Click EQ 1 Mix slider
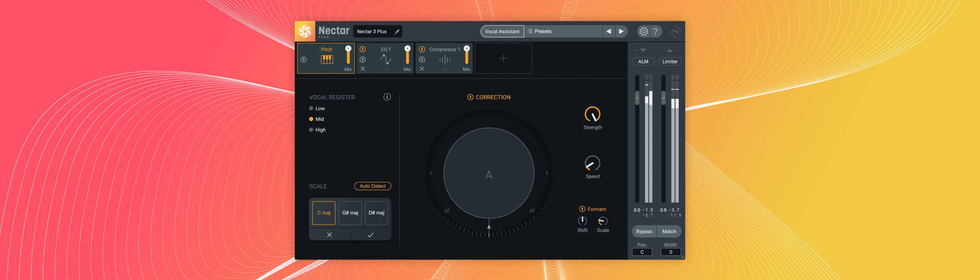 click(408, 55)
